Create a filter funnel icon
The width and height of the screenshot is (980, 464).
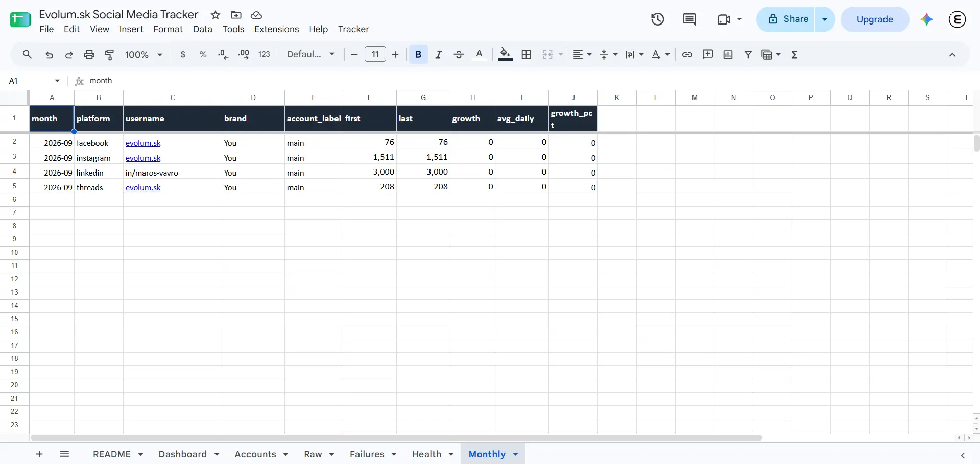[748, 55]
